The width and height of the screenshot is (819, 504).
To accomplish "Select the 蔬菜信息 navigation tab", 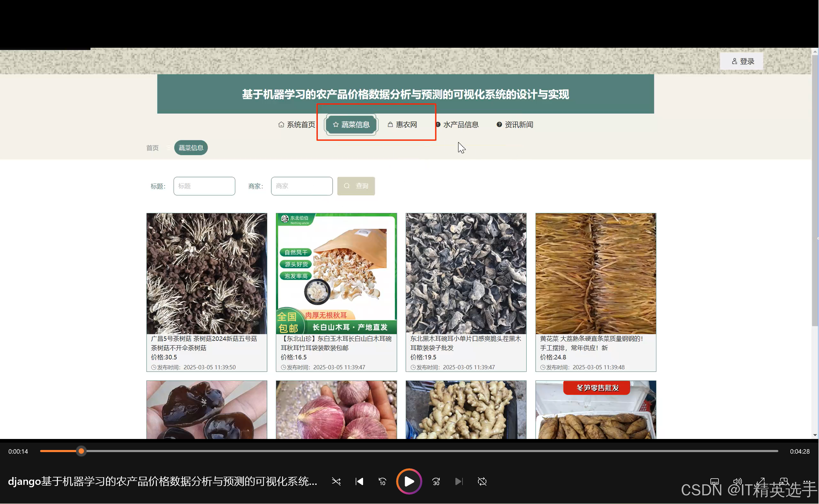I will click(351, 124).
